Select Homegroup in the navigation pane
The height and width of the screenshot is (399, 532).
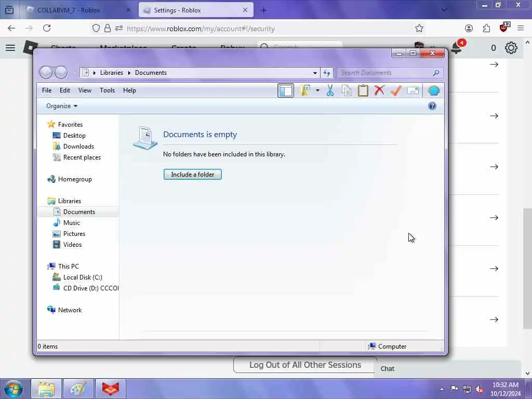click(70, 179)
